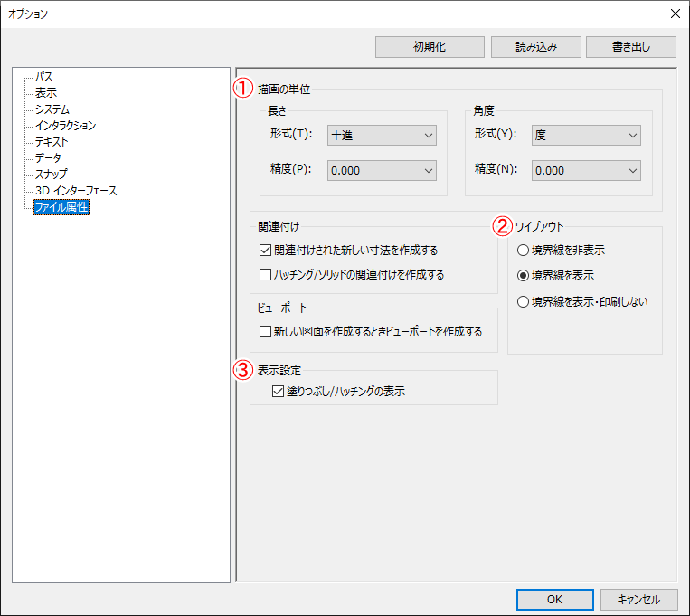Screen dimensions: 690x616
Task: Expand the angle 形式(Y) dropdown
Action: click(x=586, y=136)
